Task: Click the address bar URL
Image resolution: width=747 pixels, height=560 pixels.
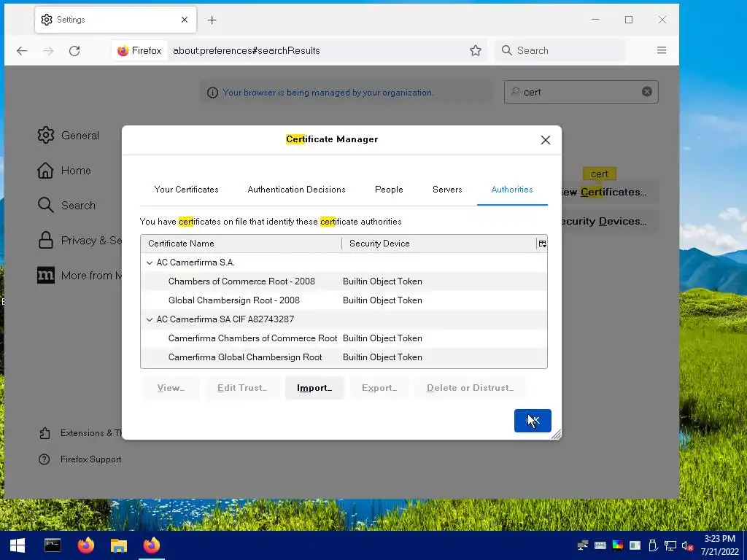Action: (x=247, y=50)
